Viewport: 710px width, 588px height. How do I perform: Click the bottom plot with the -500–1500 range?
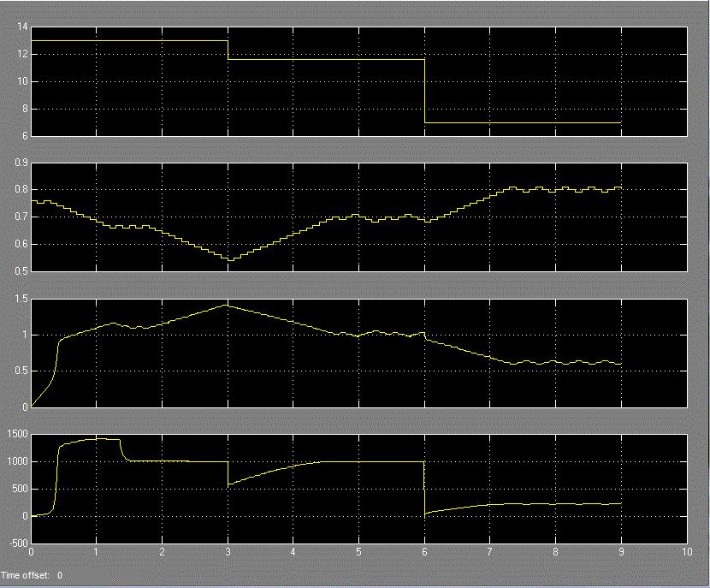point(359,489)
